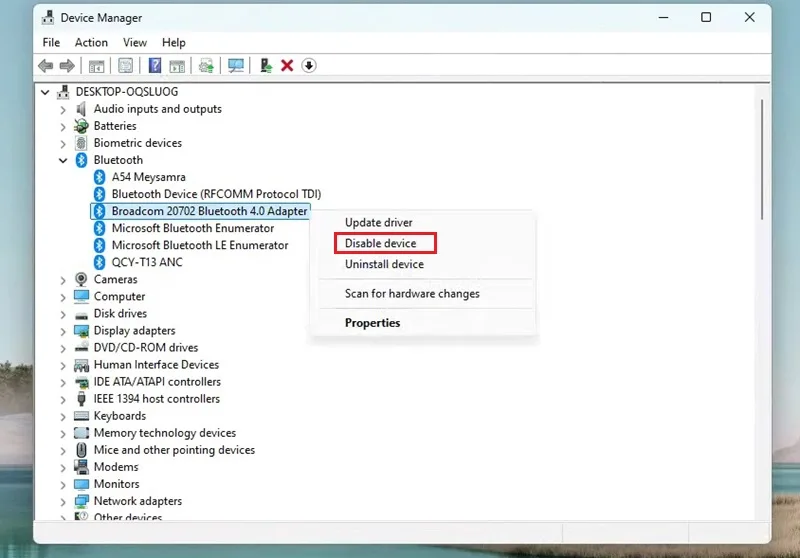Click the Biometric devices fingerprint icon

[x=81, y=143]
